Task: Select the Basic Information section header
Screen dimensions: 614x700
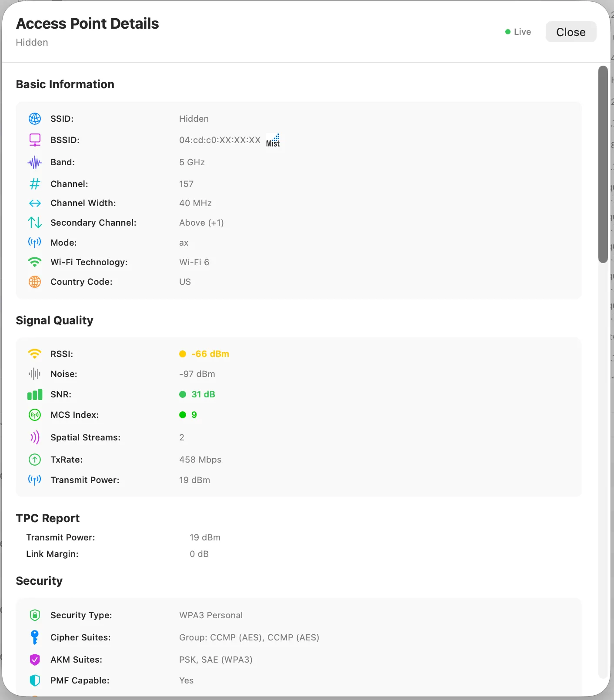Action: [65, 84]
